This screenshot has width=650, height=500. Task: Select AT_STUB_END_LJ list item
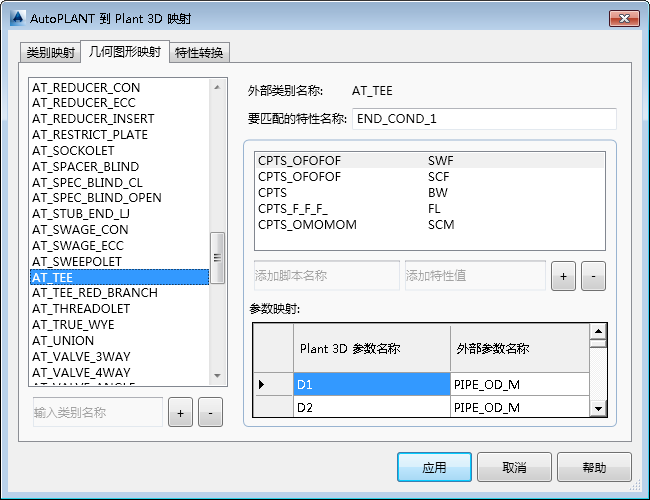point(120,214)
